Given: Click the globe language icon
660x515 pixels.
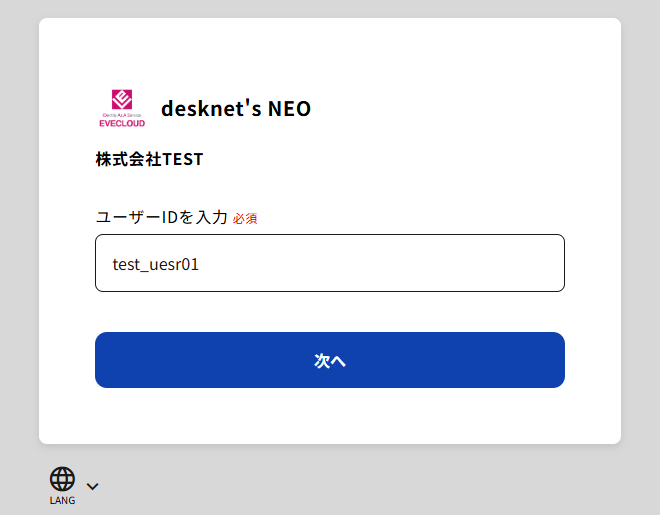Looking at the screenshot, I should tap(62, 479).
